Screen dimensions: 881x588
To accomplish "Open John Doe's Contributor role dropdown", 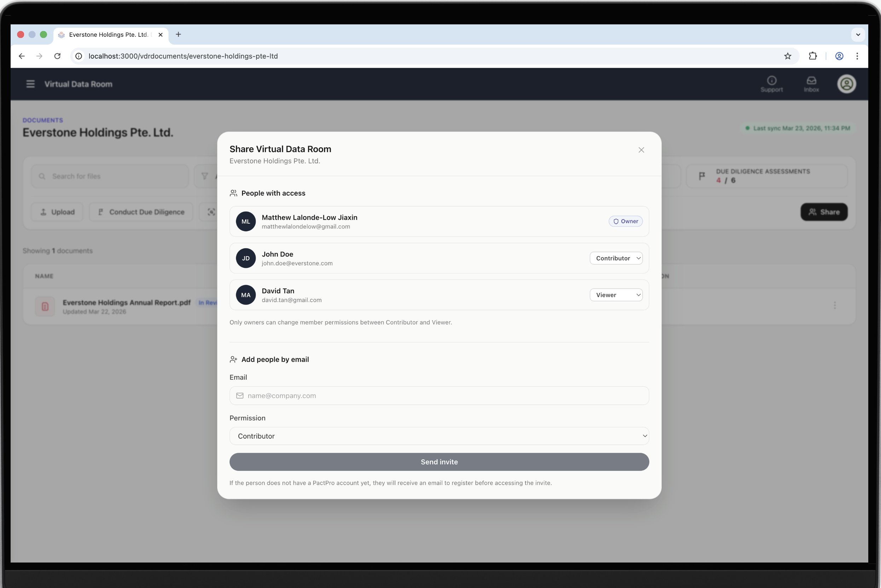I will click(x=616, y=258).
